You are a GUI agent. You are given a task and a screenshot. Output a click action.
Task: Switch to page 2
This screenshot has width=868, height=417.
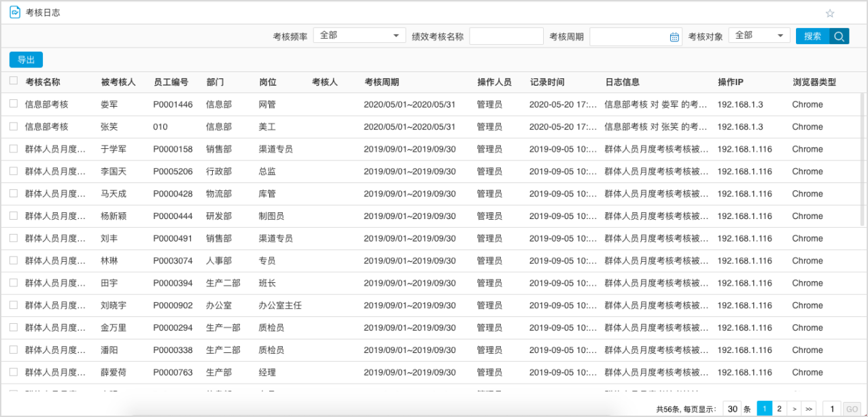(779, 409)
